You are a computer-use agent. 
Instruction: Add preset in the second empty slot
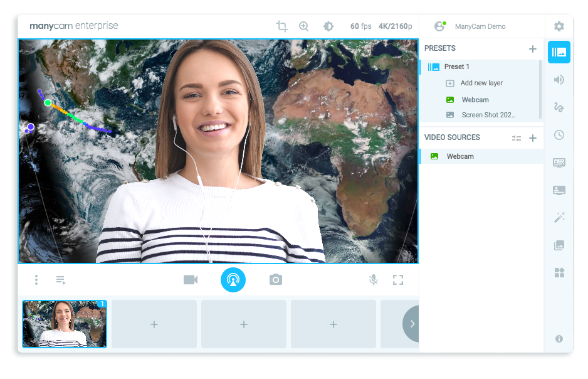coord(154,324)
